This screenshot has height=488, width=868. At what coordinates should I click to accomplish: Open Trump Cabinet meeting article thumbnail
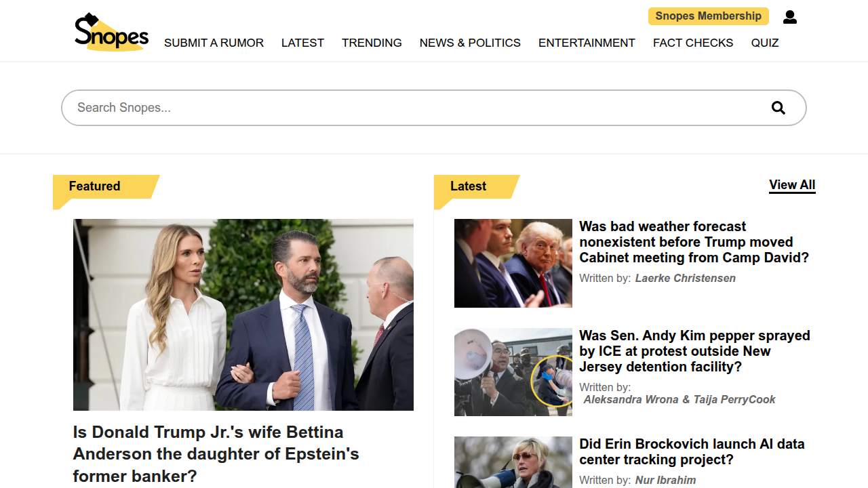click(x=513, y=263)
